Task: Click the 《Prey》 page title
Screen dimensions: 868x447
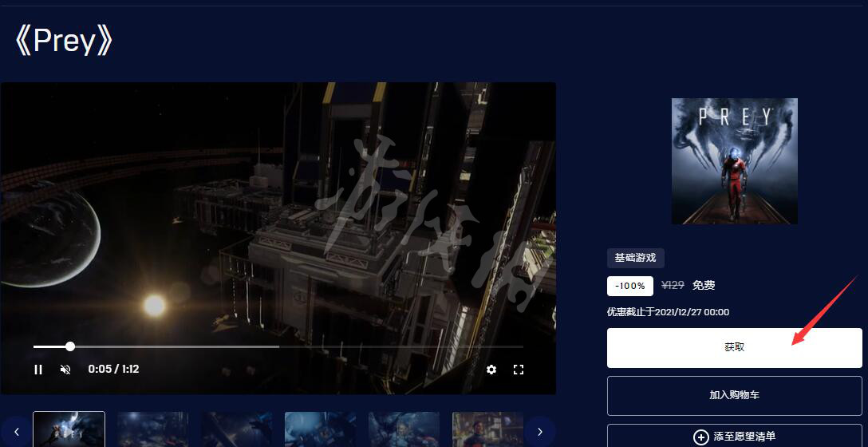Action: (64, 41)
